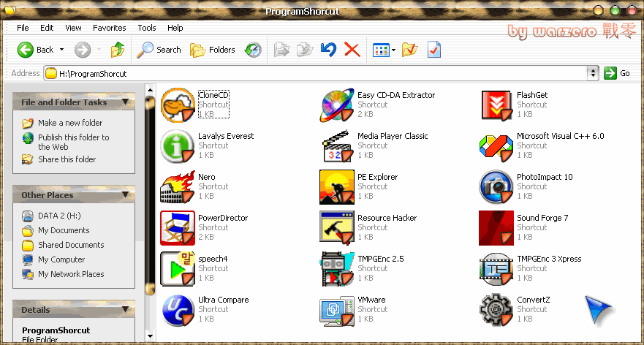Select the Resource Hacker icon
This screenshot has width=644, height=345.
(337, 228)
